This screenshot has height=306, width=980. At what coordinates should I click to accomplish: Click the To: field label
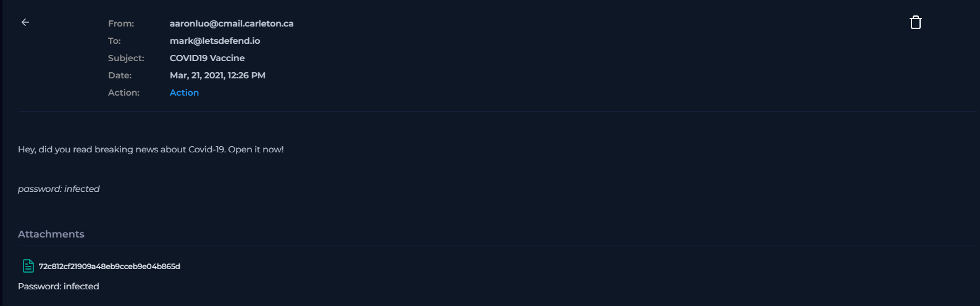tap(114, 41)
